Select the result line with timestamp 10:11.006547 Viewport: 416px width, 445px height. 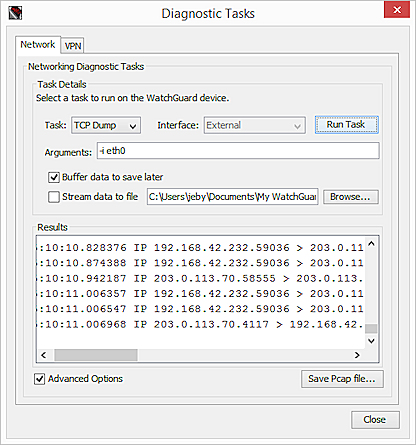(201, 309)
